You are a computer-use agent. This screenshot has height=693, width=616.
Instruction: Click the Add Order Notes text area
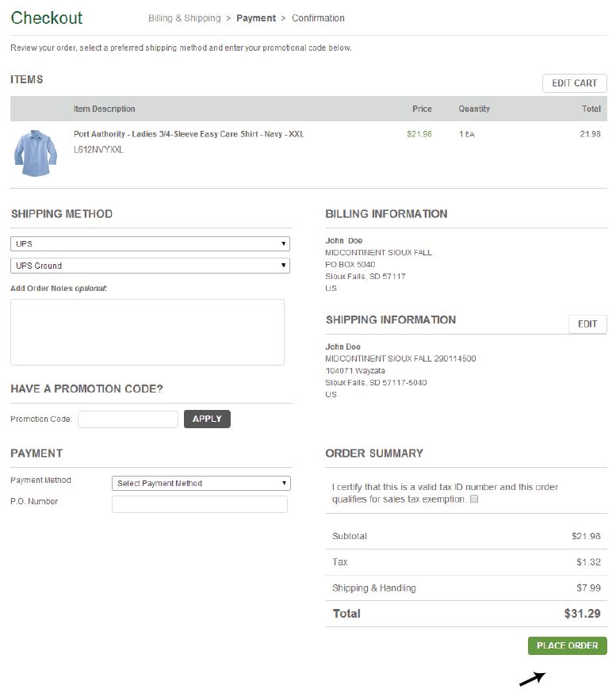click(147, 331)
